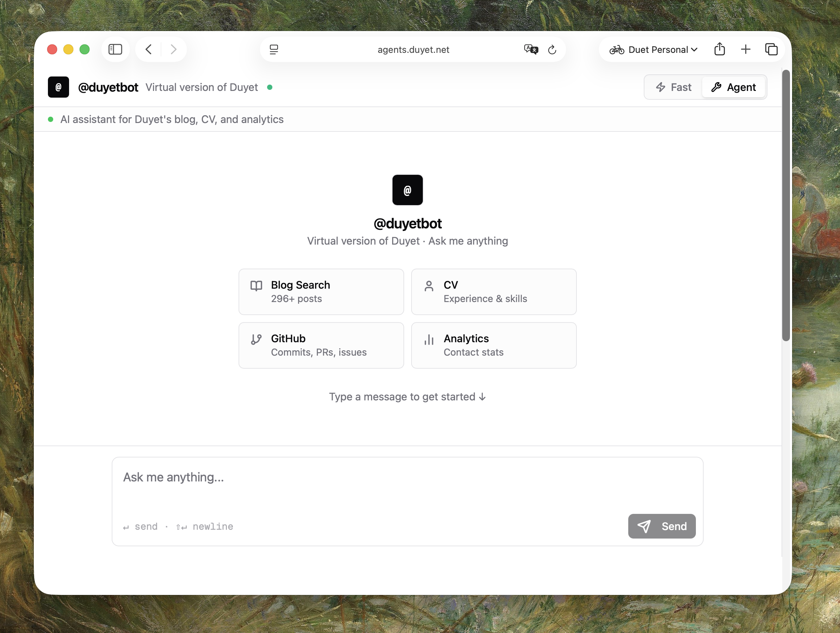The height and width of the screenshot is (633, 840).
Task: Choose the GitHub commits card
Action: click(x=321, y=345)
